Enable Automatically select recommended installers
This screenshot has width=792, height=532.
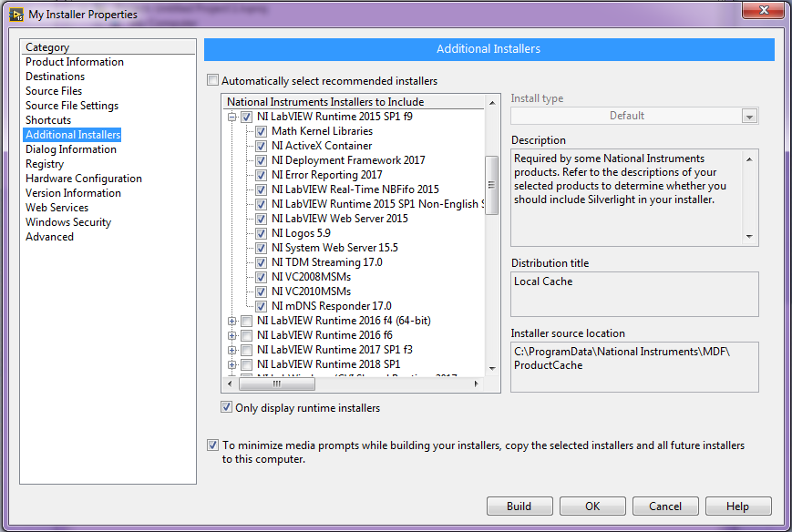click(x=212, y=80)
